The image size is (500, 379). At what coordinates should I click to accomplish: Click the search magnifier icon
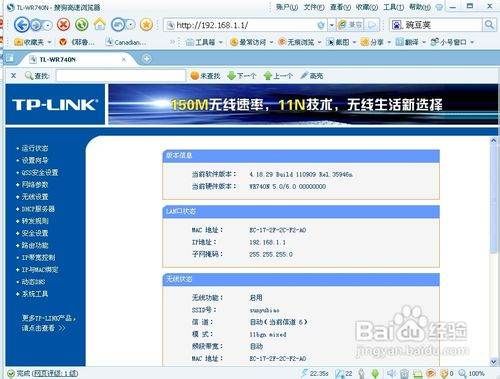tap(489, 24)
